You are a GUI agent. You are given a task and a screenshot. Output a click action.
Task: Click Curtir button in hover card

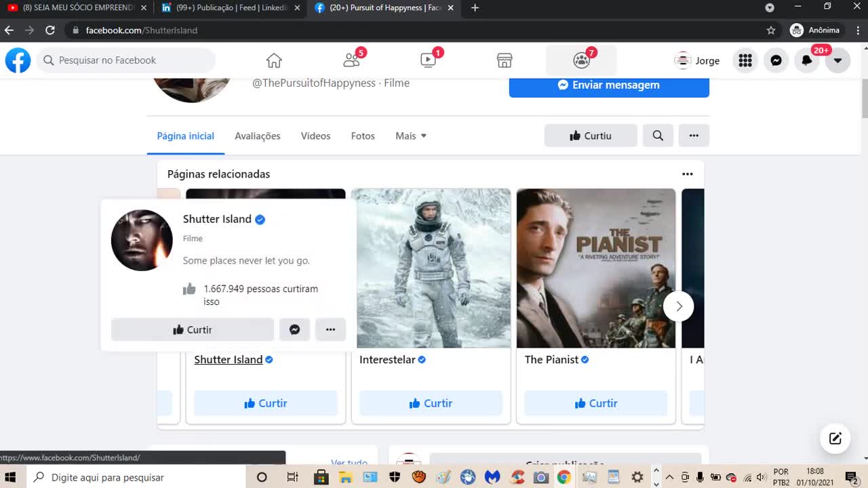(x=193, y=329)
